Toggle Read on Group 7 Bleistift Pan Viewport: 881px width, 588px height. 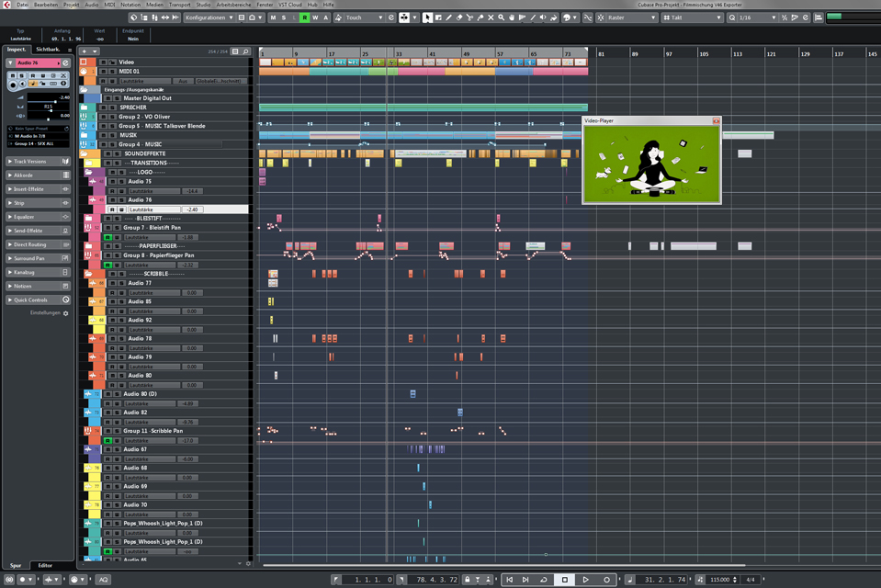(107, 237)
